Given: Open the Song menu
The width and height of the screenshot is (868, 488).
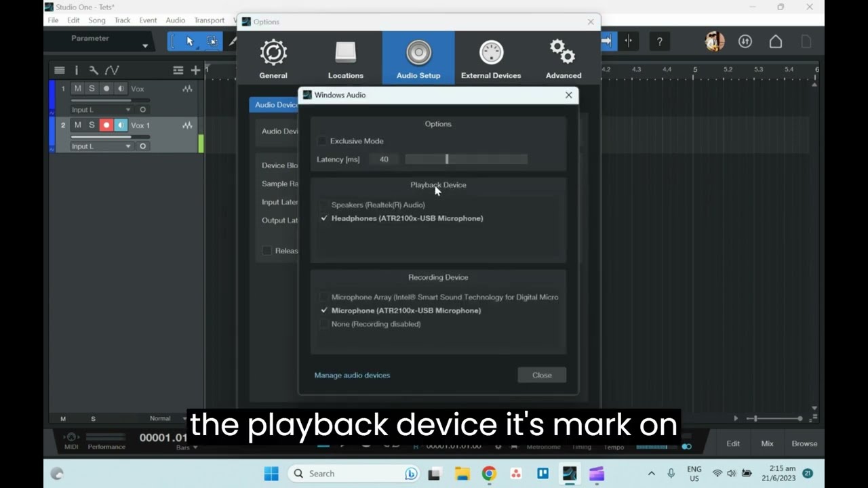Looking at the screenshot, I should click(97, 20).
